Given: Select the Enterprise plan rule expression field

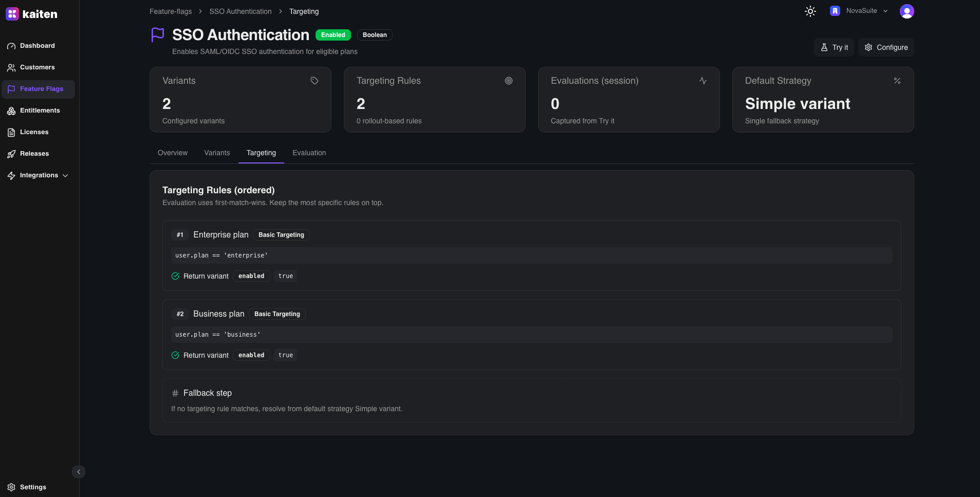Looking at the screenshot, I should click(x=531, y=255).
